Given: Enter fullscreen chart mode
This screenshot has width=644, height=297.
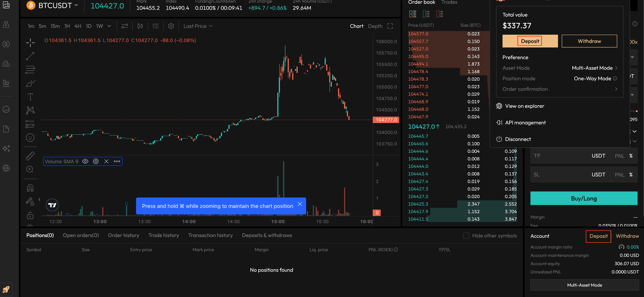Looking at the screenshot, I should click(x=390, y=26).
